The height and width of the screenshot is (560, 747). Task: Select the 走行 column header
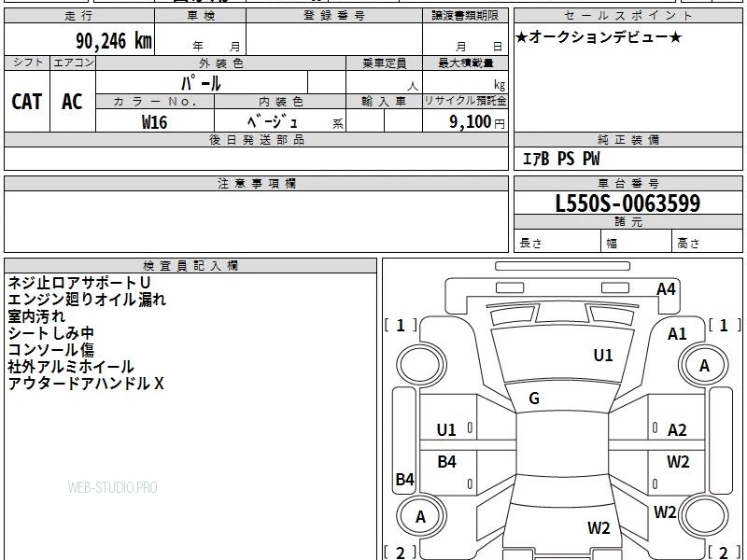pyautogui.click(x=79, y=16)
